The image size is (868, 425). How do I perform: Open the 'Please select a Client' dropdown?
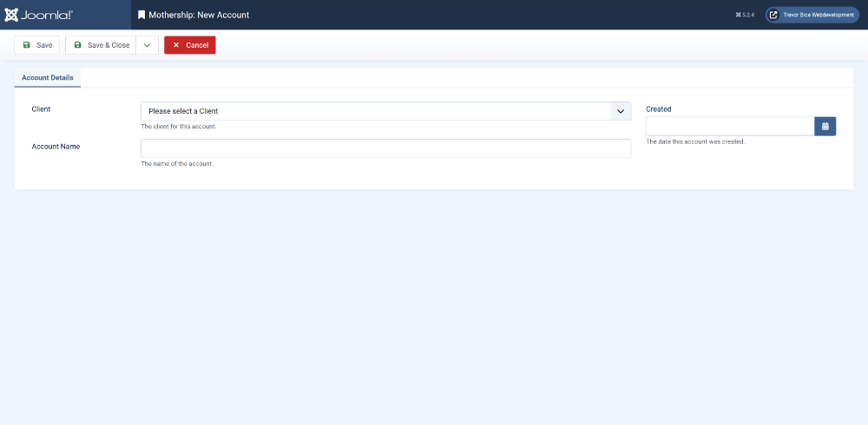click(x=386, y=111)
